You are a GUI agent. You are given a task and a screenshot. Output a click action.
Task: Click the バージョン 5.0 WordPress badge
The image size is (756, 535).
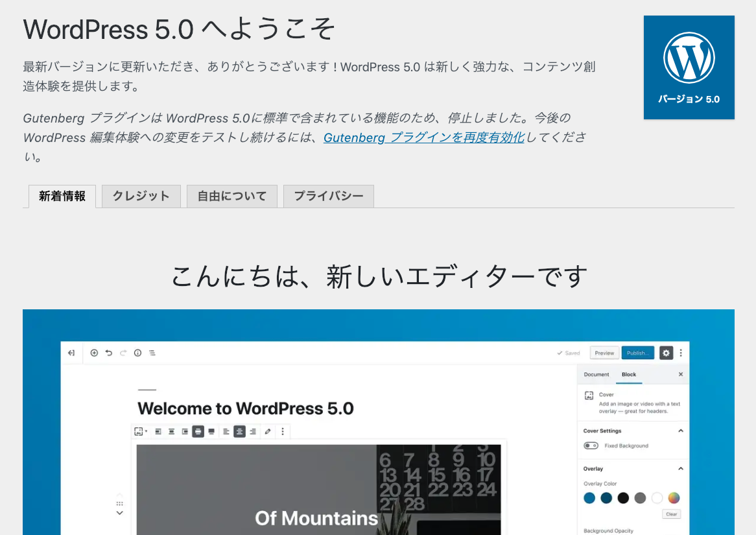pos(689,67)
